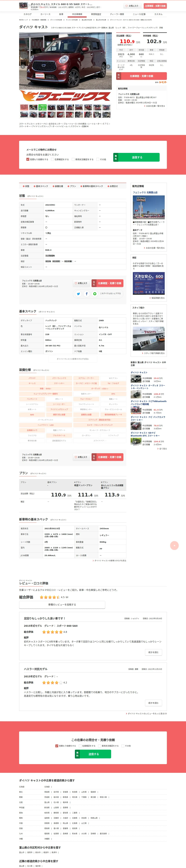Open フェニックス 北陸富山店 sidebar link
The width and height of the screenshot is (186, 868).
click(145, 192)
